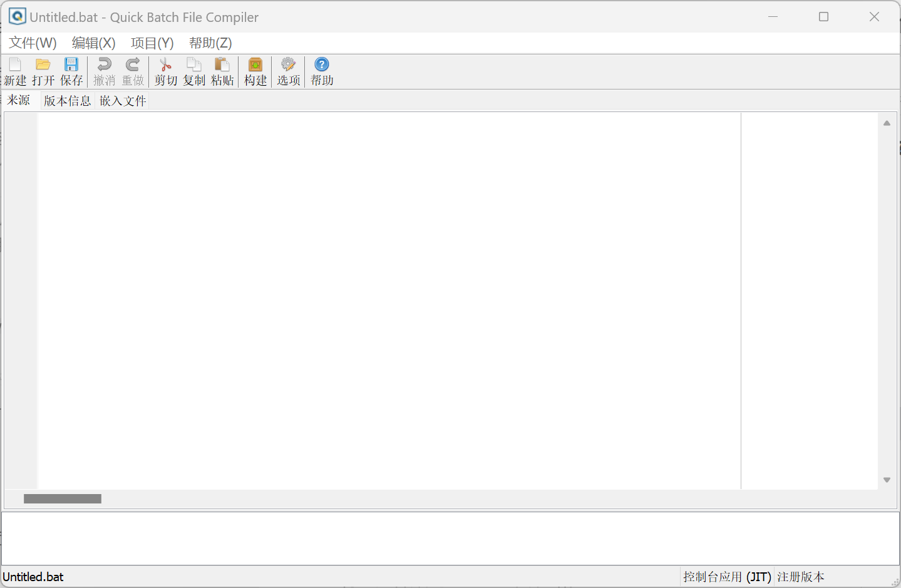Open the 编辑(X) menu

coord(94,43)
